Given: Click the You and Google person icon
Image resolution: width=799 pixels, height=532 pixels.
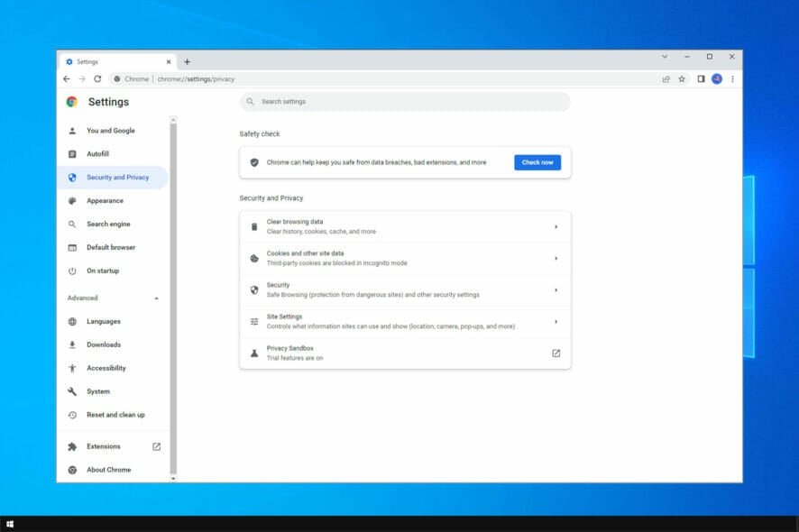Looking at the screenshot, I should 74,131.
